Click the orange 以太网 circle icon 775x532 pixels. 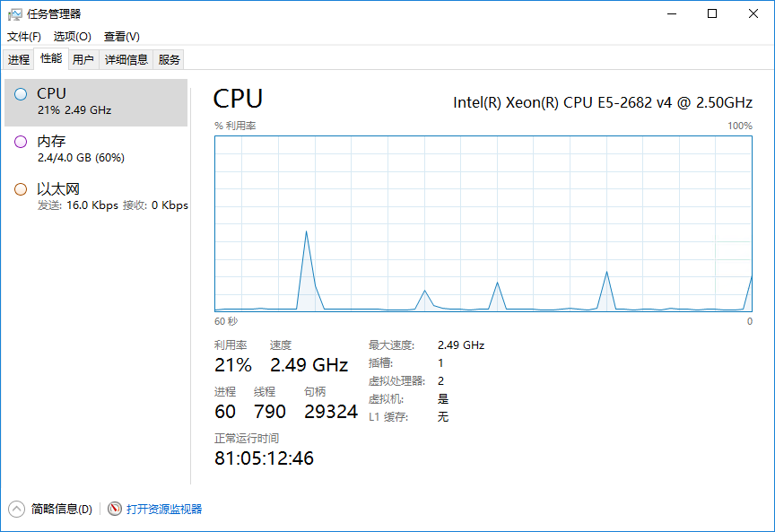[21, 189]
